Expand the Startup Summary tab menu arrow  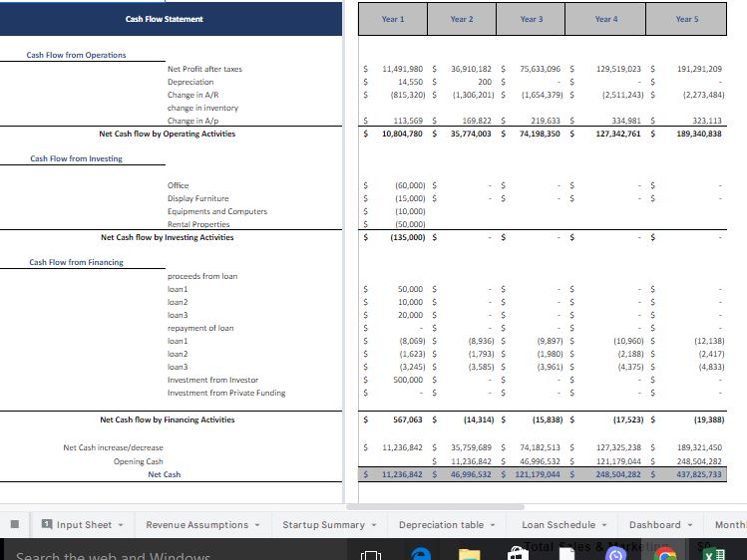(x=374, y=525)
